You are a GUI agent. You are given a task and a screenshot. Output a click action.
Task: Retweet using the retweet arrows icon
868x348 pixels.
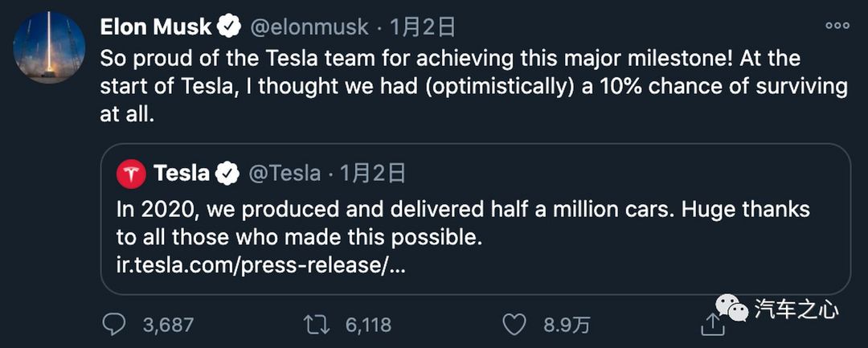[317, 324]
